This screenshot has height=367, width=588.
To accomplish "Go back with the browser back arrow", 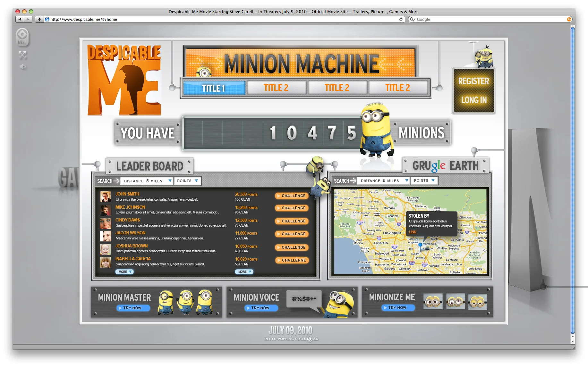I will pyautogui.click(x=20, y=19).
